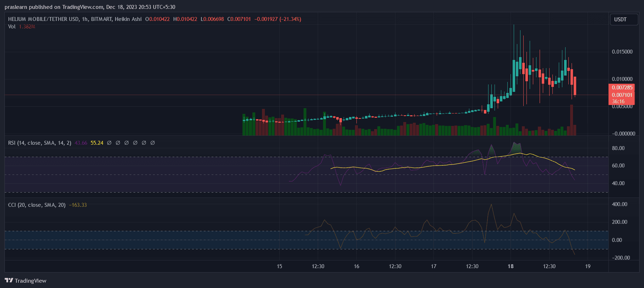644x288 pixels.
Task: Click the 15 date marker on time axis
Action: (x=279, y=266)
